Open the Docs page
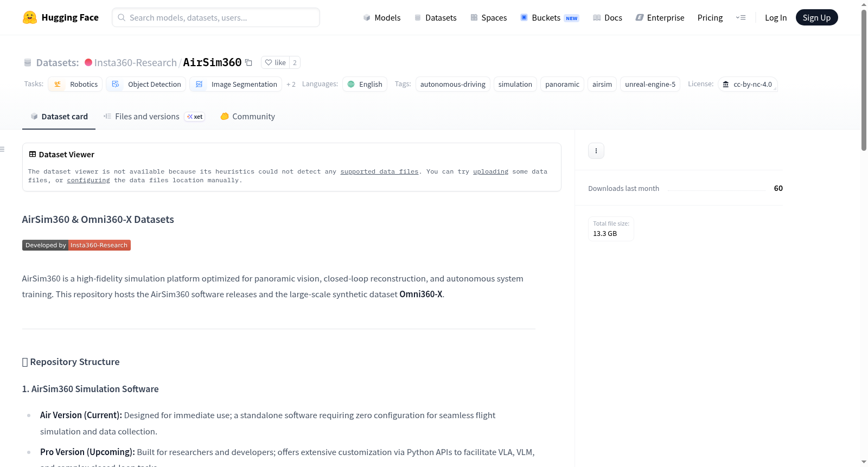868x467 pixels. pyautogui.click(x=608, y=18)
